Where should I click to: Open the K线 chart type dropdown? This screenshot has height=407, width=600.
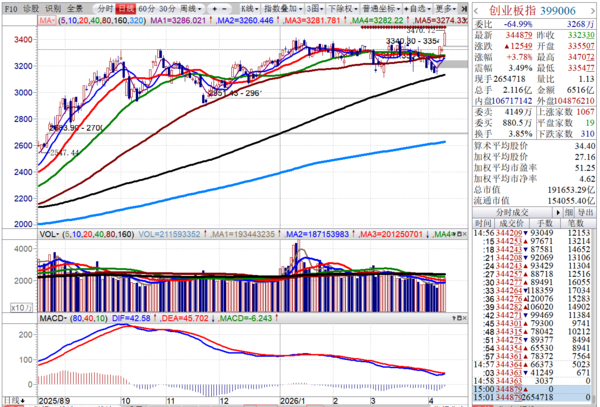click(x=249, y=7)
